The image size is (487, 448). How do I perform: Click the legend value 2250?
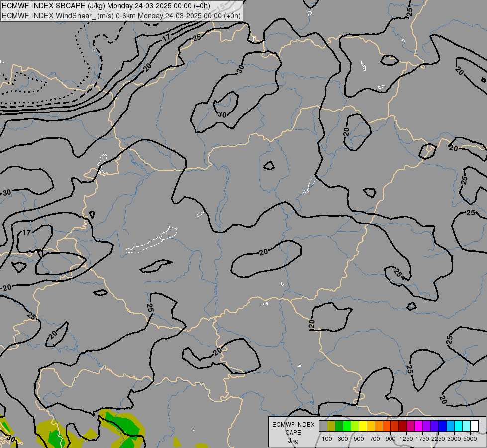(438, 439)
